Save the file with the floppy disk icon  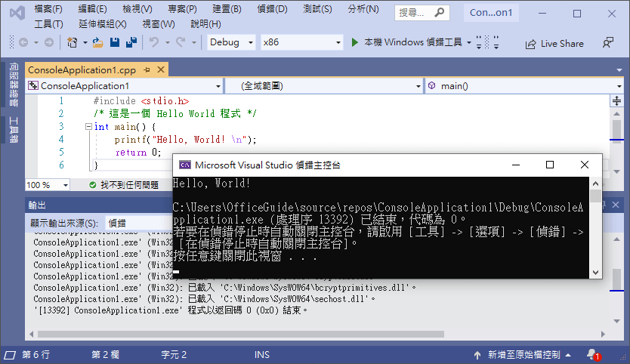coord(115,42)
